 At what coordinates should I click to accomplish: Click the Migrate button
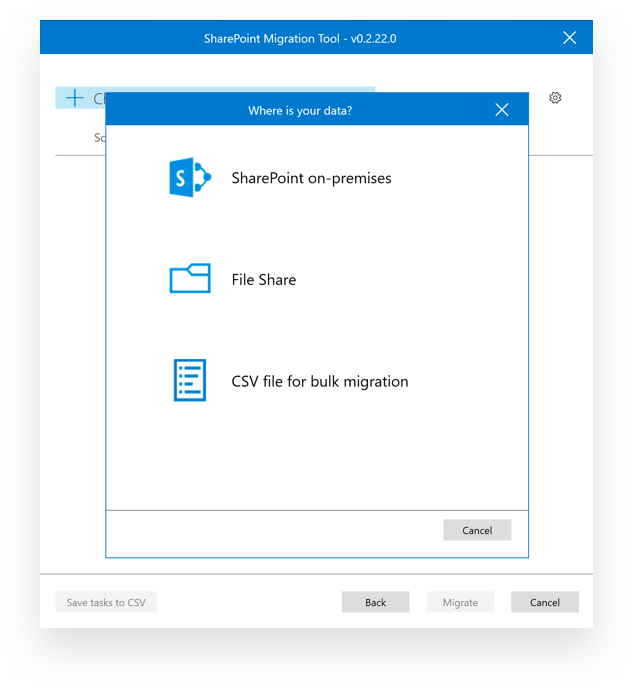click(460, 602)
